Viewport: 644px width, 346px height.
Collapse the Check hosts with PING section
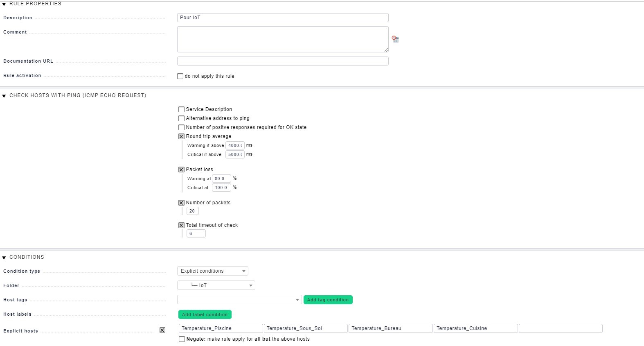coord(4,96)
